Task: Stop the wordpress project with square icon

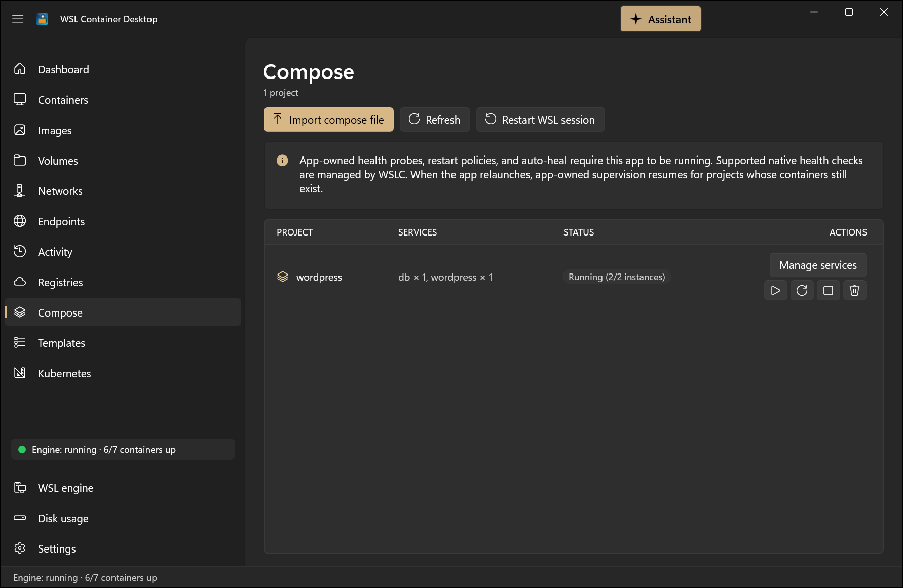Action: [828, 290]
